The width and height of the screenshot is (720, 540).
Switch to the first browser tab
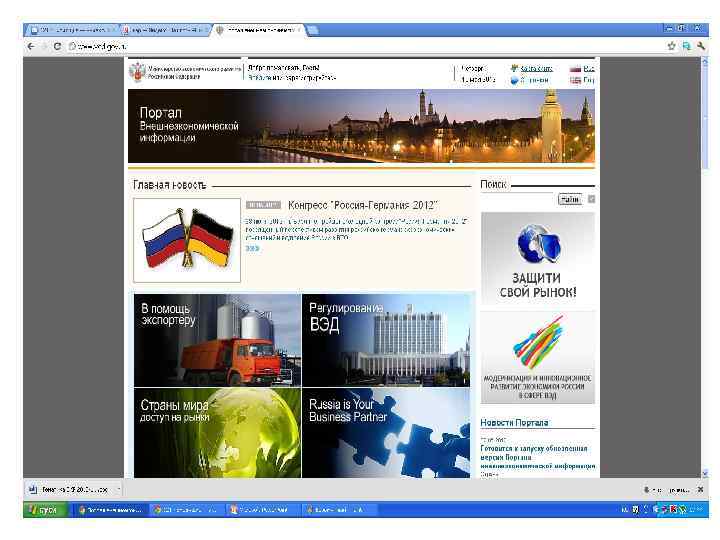[x=73, y=30]
